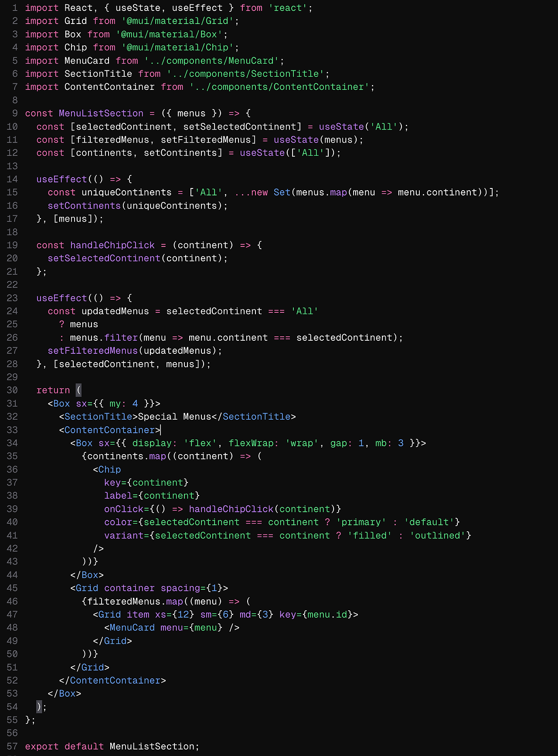Place cursor on setSelectedContinent in line 10
This screenshot has height=756, width=558.
click(240, 127)
